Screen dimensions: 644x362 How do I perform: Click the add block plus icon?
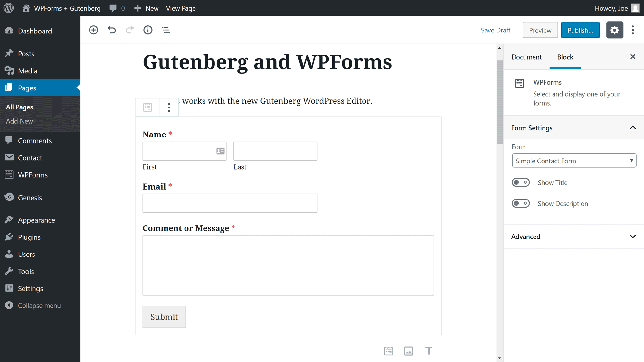[x=93, y=30]
